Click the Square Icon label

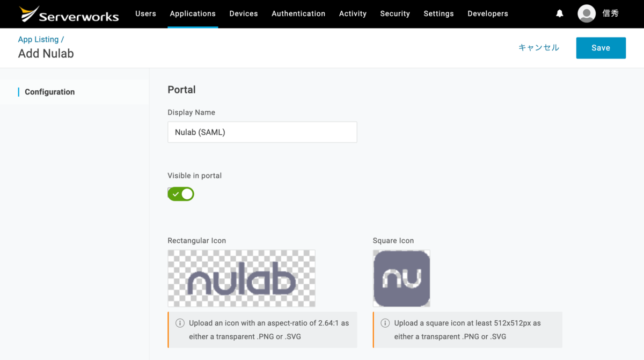(393, 241)
